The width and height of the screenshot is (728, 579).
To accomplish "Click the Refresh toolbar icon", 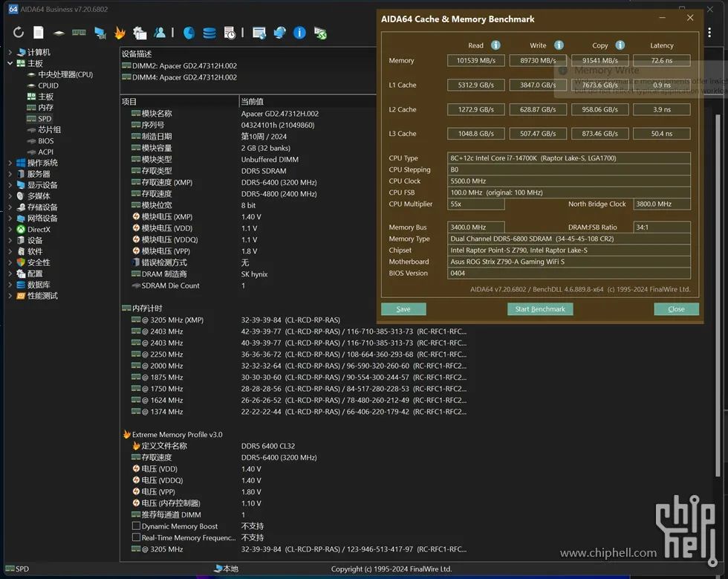I will point(18,33).
